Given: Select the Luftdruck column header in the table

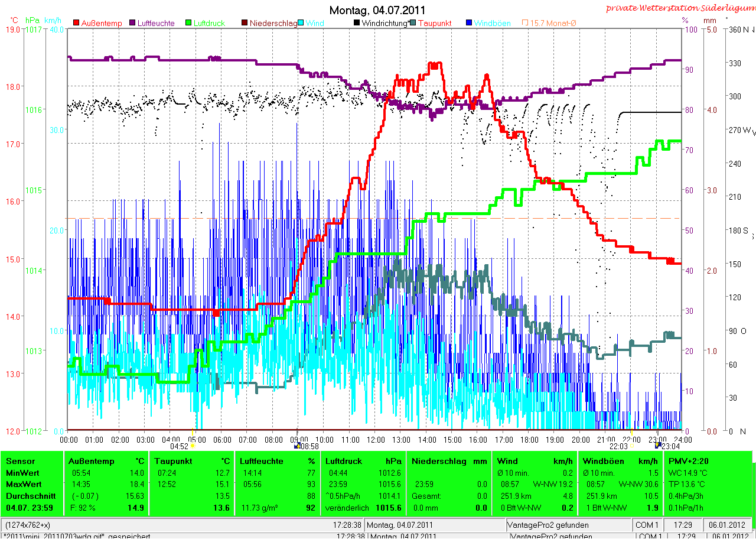Looking at the screenshot, I should click(342, 461).
